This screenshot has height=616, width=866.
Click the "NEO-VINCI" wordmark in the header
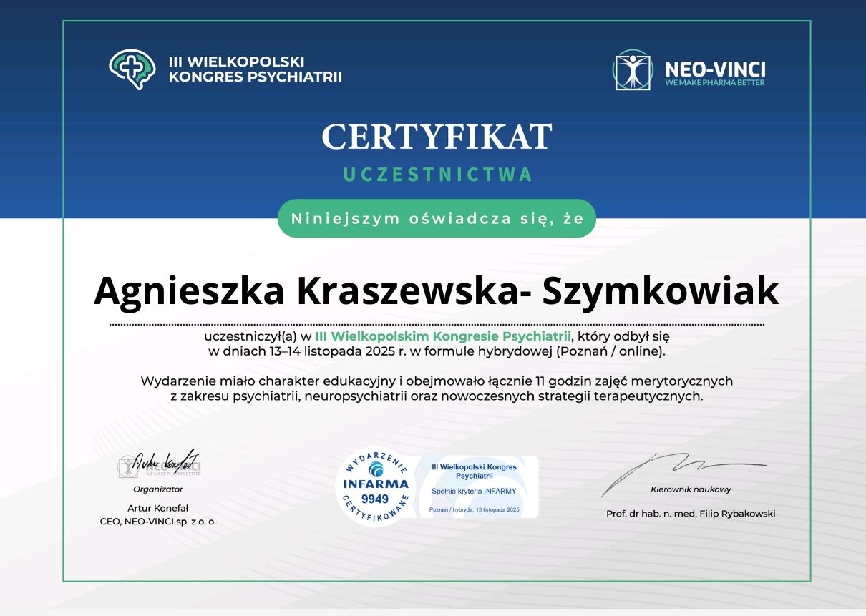click(715, 69)
